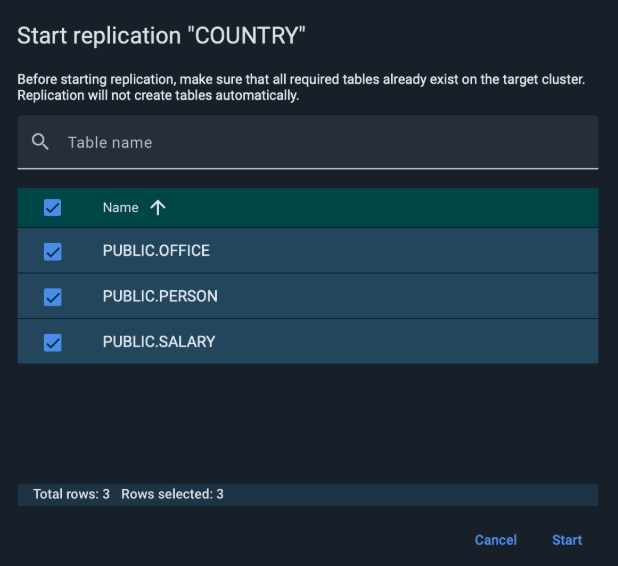Click the Start replication "COUNTRY" title
This screenshot has height=566, width=618.
[161, 37]
